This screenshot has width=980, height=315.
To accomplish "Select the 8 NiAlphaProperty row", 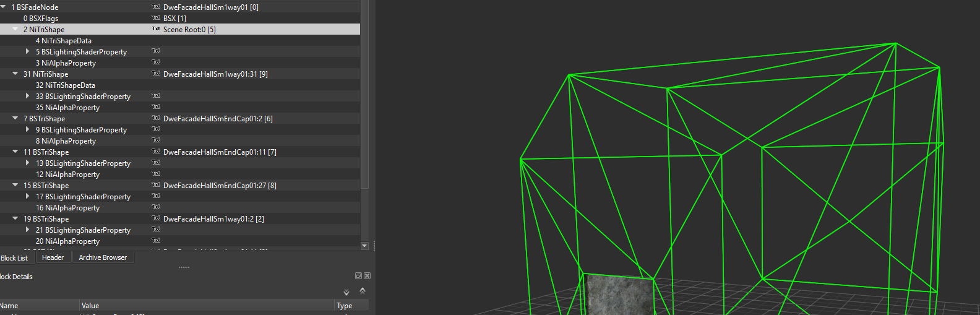I will coord(180,140).
